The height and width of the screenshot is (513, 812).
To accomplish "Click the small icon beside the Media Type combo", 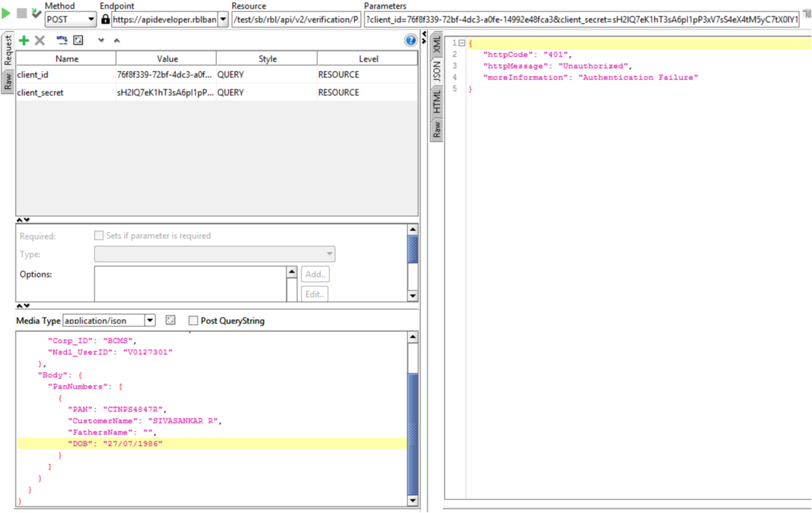I will [170, 321].
